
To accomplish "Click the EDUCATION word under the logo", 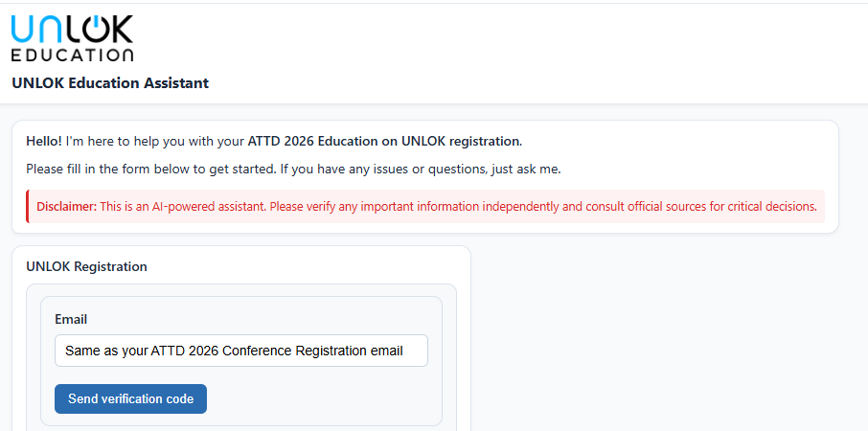I will [x=72, y=55].
